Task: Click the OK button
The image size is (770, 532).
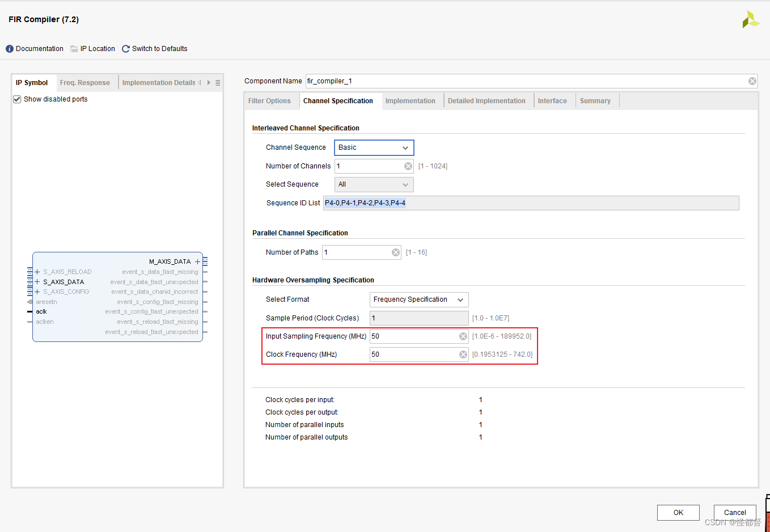Action: (x=678, y=513)
